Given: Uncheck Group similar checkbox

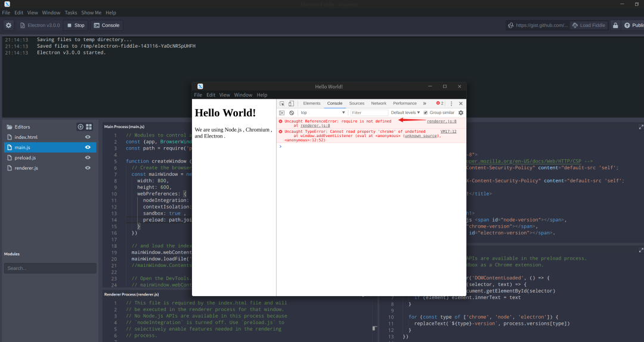Looking at the screenshot, I should pos(426,113).
